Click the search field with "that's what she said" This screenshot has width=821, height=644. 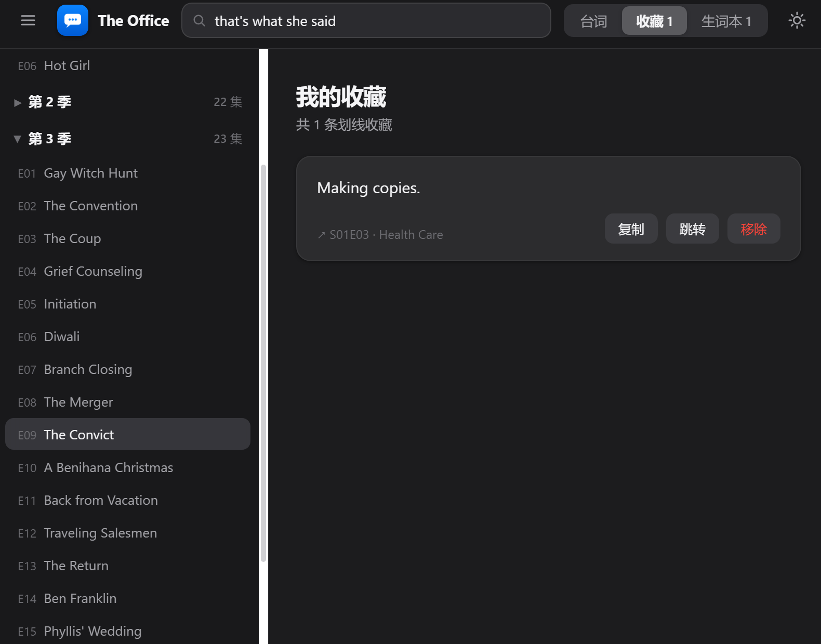click(x=366, y=20)
